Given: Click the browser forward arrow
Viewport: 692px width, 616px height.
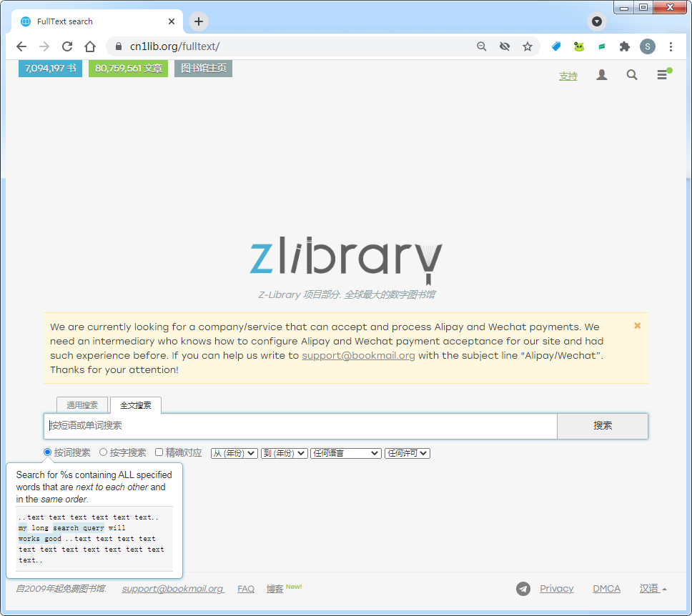Looking at the screenshot, I should 44,46.
